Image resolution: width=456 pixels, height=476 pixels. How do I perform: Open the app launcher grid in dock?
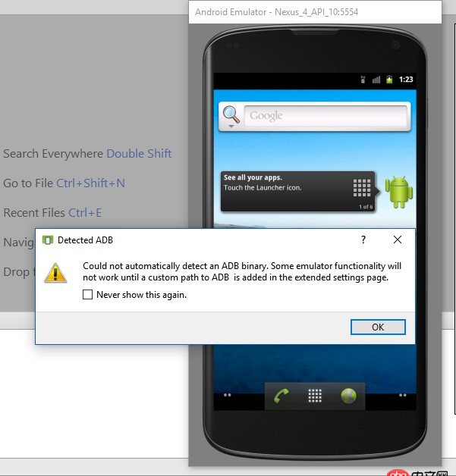[x=315, y=396]
